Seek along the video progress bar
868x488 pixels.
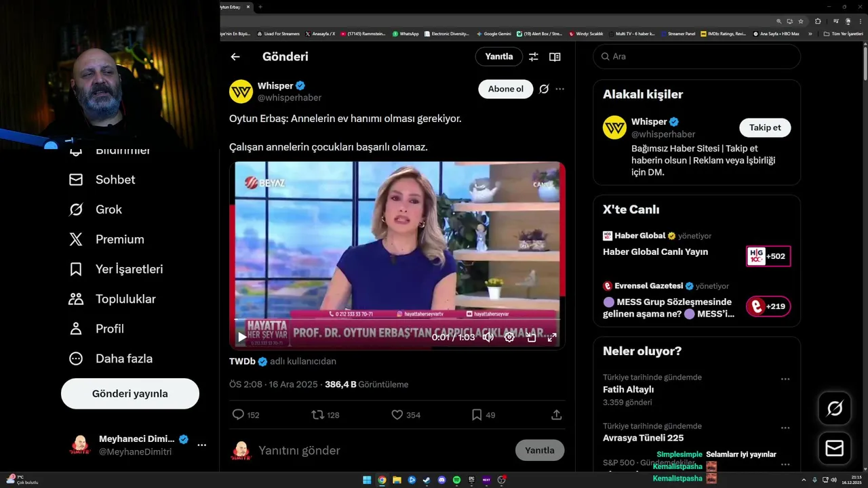pos(397,319)
